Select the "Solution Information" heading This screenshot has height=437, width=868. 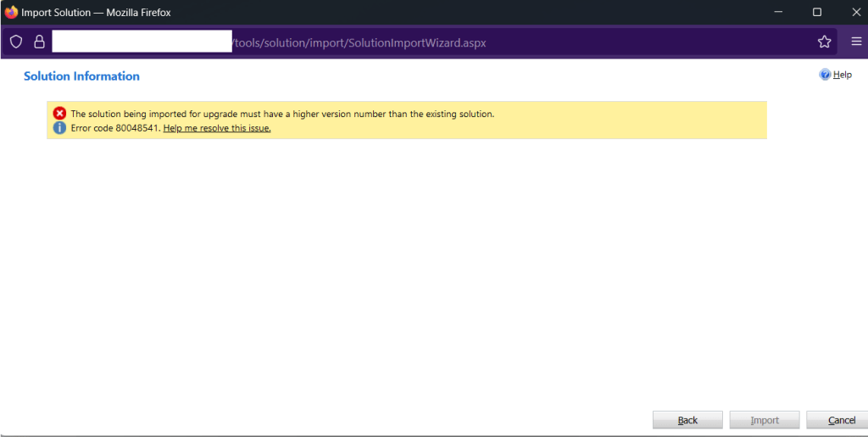pos(81,76)
